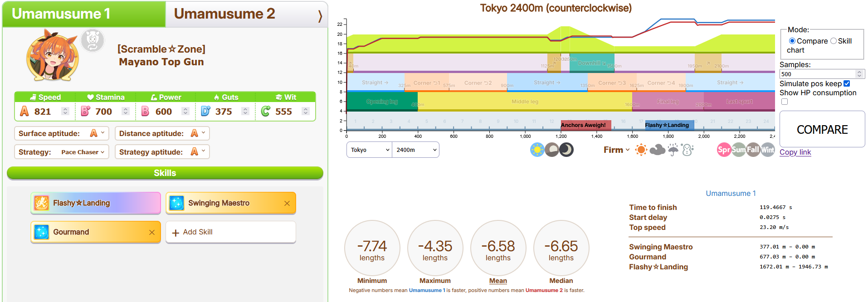The width and height of the screenshot is (868, 302).
Task: Select Winter season icon
Action: pos(767,150)
